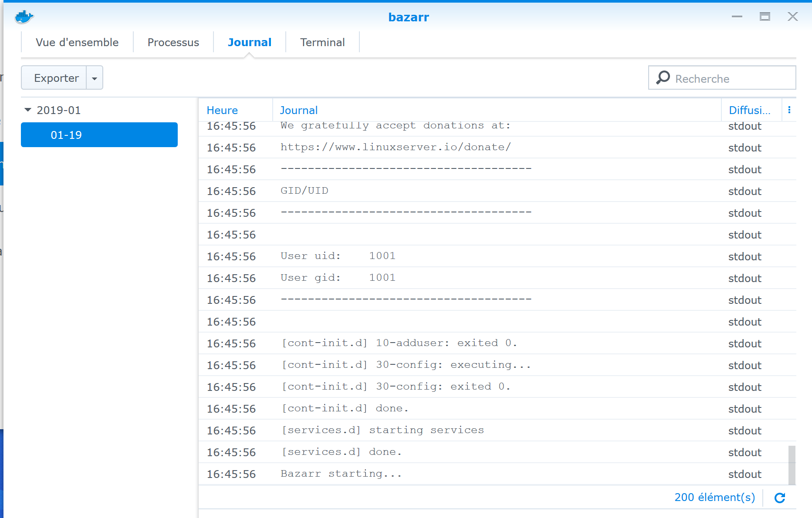The height and width of the screenshot is (518, 812).
Task: Select the Journal tab
Action: tap(250, 42)
